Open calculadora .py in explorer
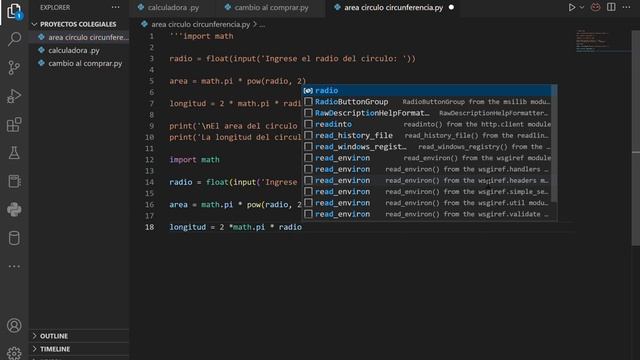Image resolution: width=640 pixels, height=360 pixels. click(79, 50)
